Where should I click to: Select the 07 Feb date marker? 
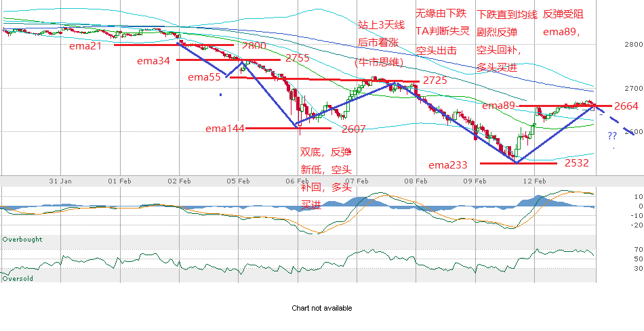tap(357, 181)
